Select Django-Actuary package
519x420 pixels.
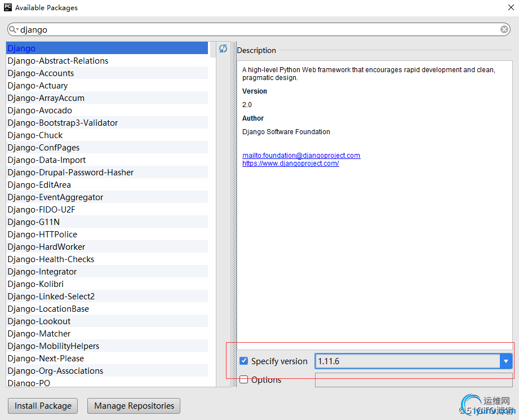point(107,86)
